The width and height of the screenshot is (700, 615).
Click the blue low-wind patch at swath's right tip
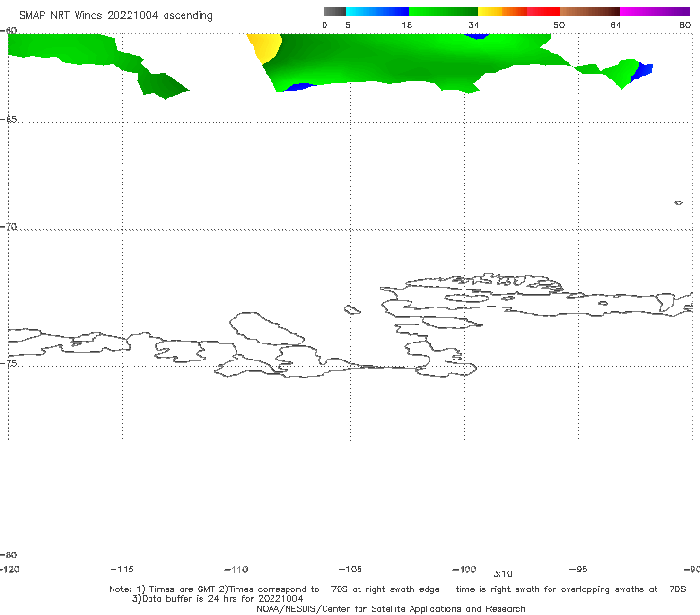(642, 72)
